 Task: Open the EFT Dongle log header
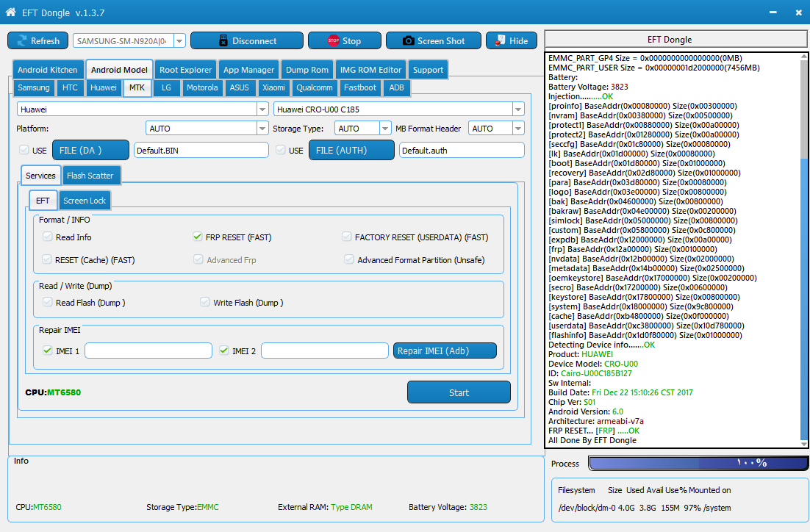click(676, 39)
